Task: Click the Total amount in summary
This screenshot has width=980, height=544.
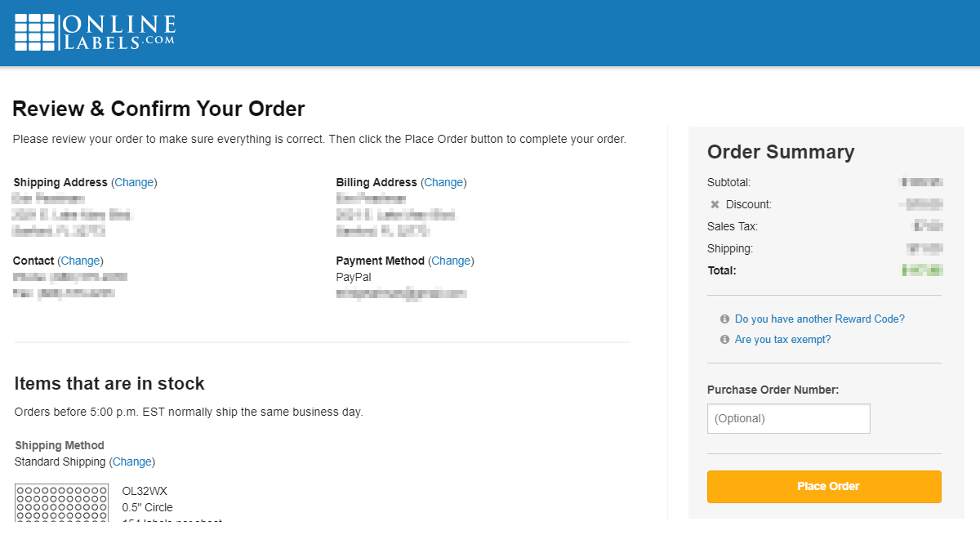Action: [922, 270]
